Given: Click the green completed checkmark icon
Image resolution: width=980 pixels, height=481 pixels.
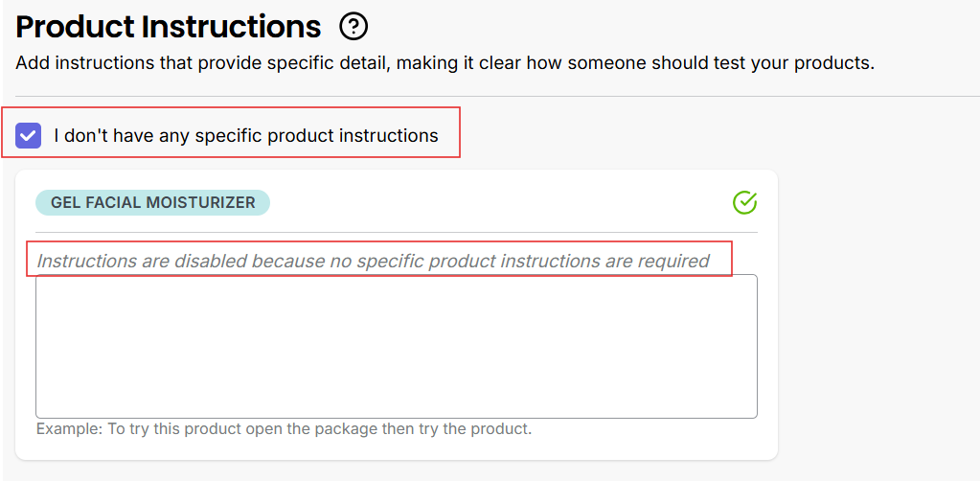Looking at the screenshot, I should tap(744, 202).
